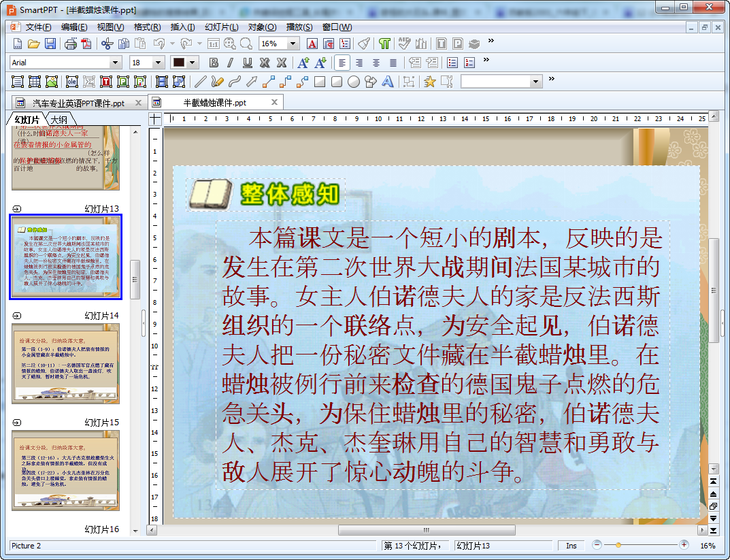Click the format paintbrush icon
This screenshot has width=730, height=560.
click(364, 44)
